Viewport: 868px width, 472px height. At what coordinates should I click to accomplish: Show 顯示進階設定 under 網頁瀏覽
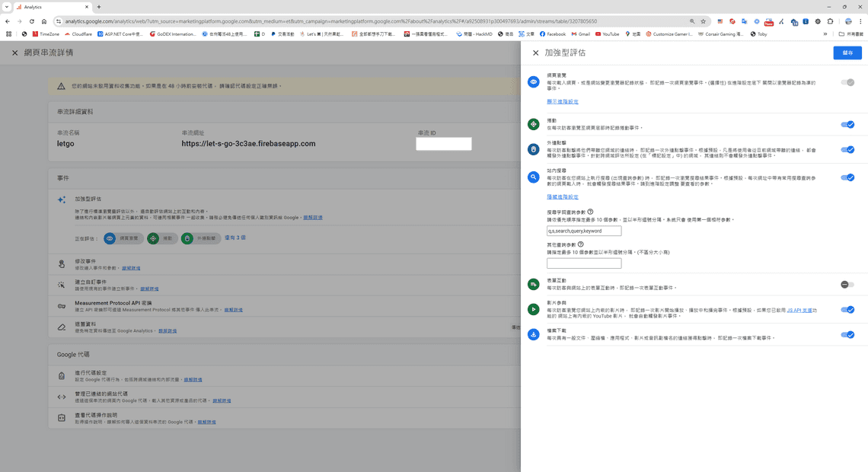pyautogui.click(x=562, y=101)
